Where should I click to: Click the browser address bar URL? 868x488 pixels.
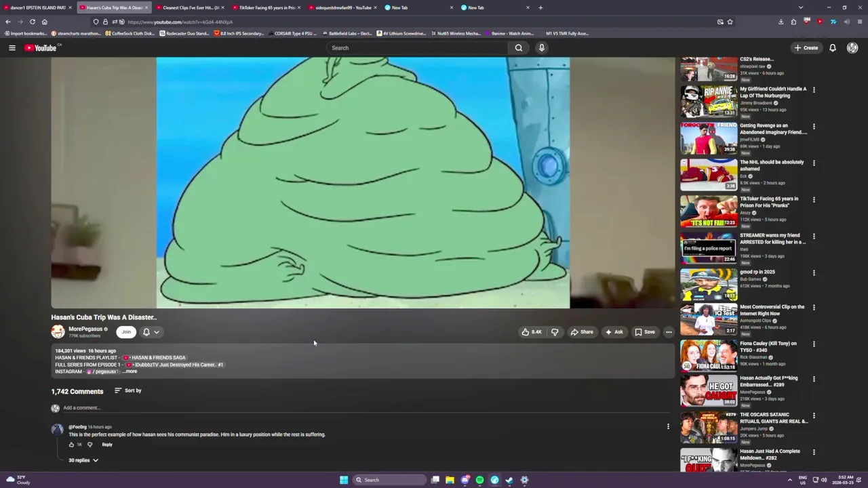[180, 22]
